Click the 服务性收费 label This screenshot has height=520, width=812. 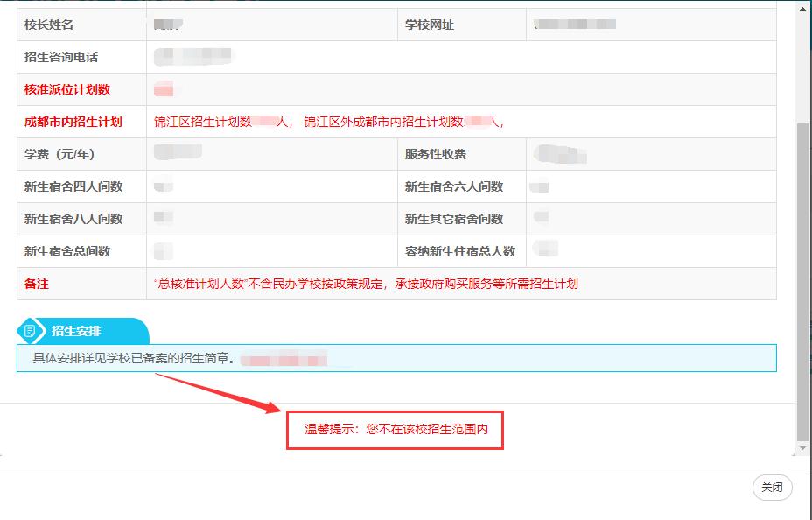(436, 154)
